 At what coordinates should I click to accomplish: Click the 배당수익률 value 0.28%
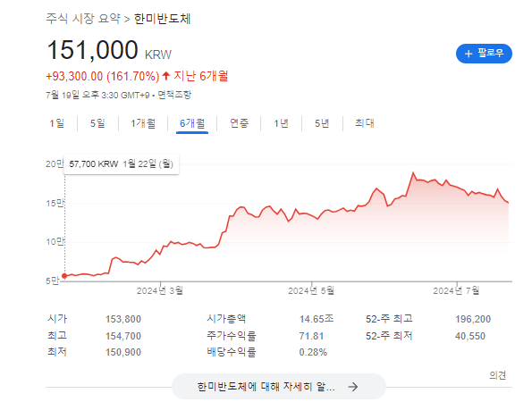click(x=313, y=352)
